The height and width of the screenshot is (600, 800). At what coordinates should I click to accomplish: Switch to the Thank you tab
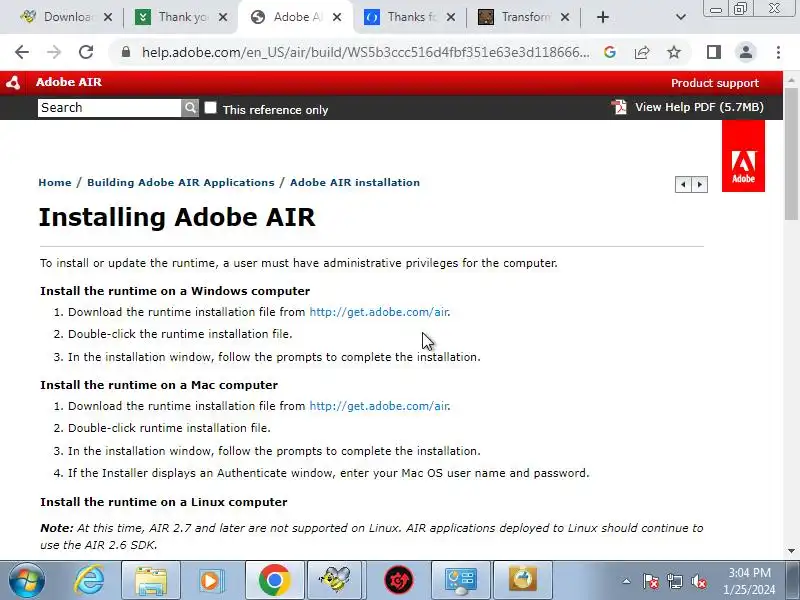[181, 17]
